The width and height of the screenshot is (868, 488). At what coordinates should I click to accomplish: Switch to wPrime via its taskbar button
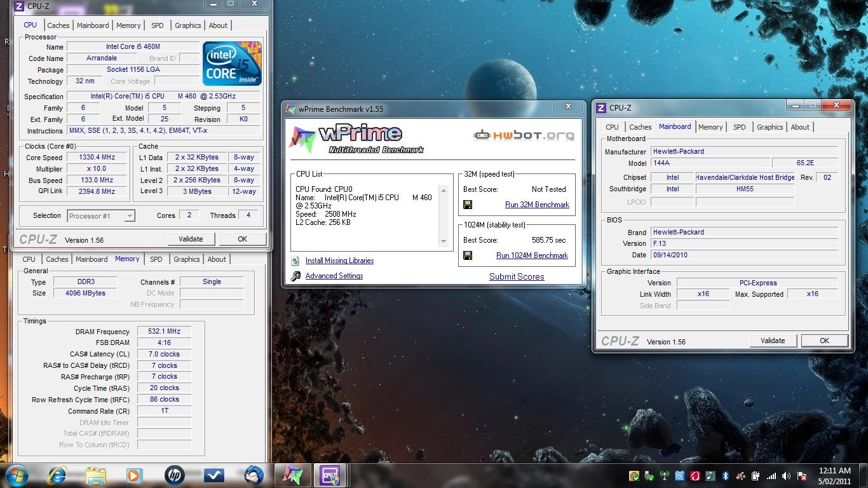point(292,475)
